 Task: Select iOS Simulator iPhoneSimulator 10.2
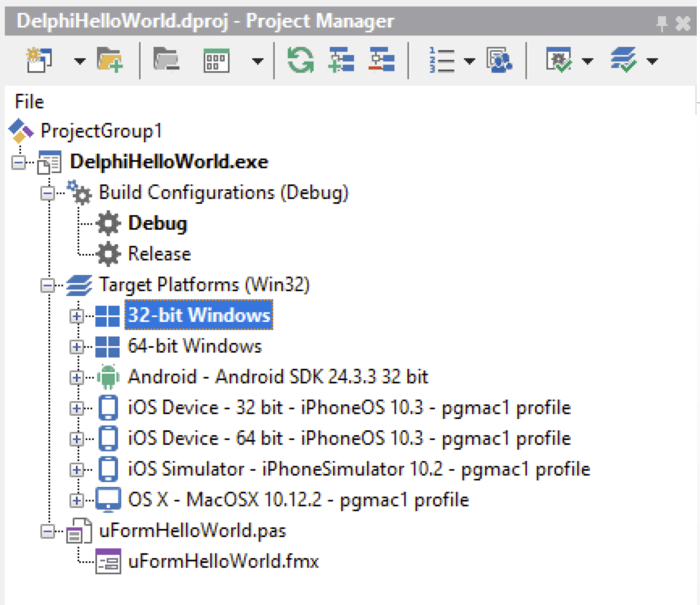pos(359,470)
